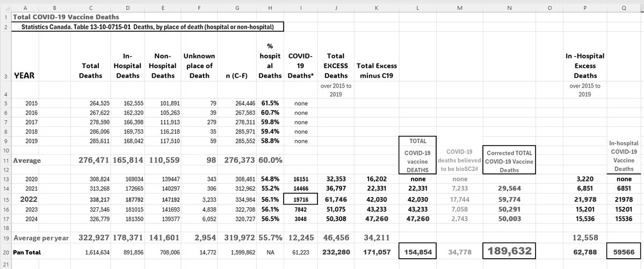Click the large 189,632 total cell
Screen dimensions: 644x269
click(x=509, y=252)
